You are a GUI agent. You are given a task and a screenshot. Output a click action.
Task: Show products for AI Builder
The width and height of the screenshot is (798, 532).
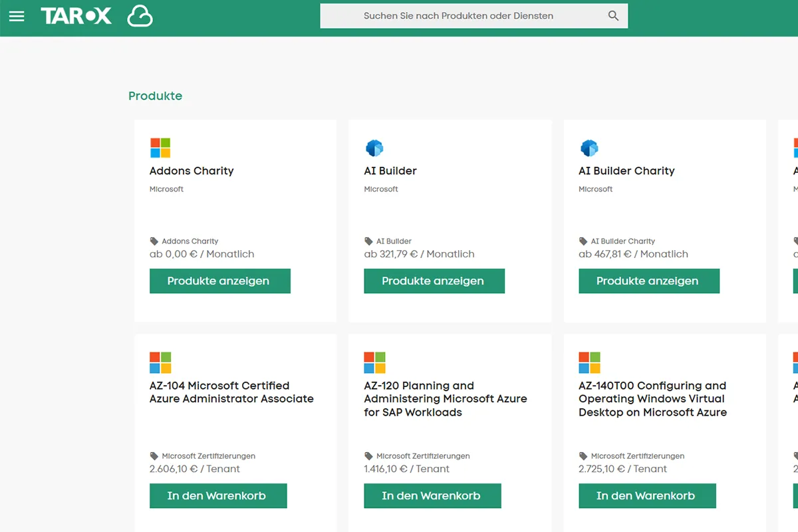(x=434, y=281)
